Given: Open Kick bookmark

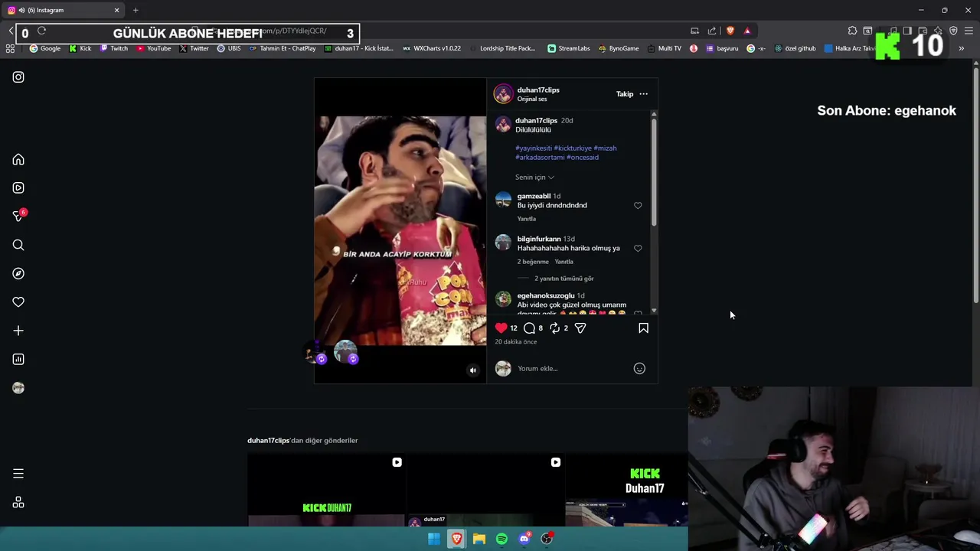Looking at the screenshot, I should pyautogui.click(x=80, y=48).
